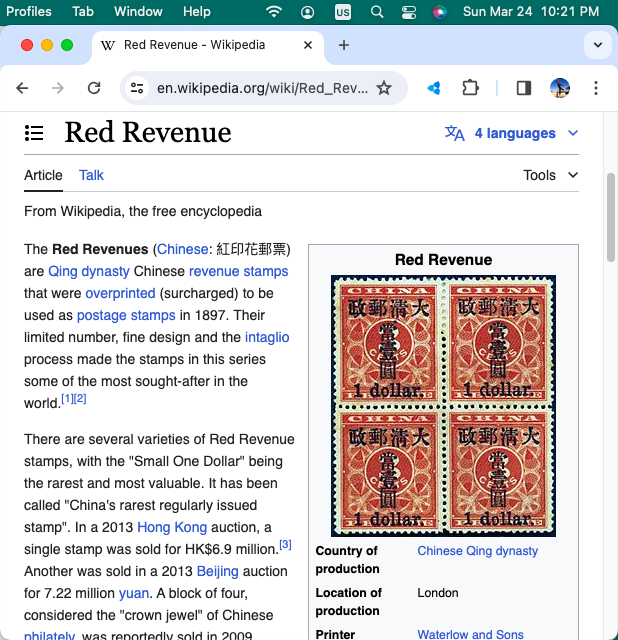The image size is (618, 640).
Task: Open Wikipedia table of contents list icon
Action: tap(35, 133)
